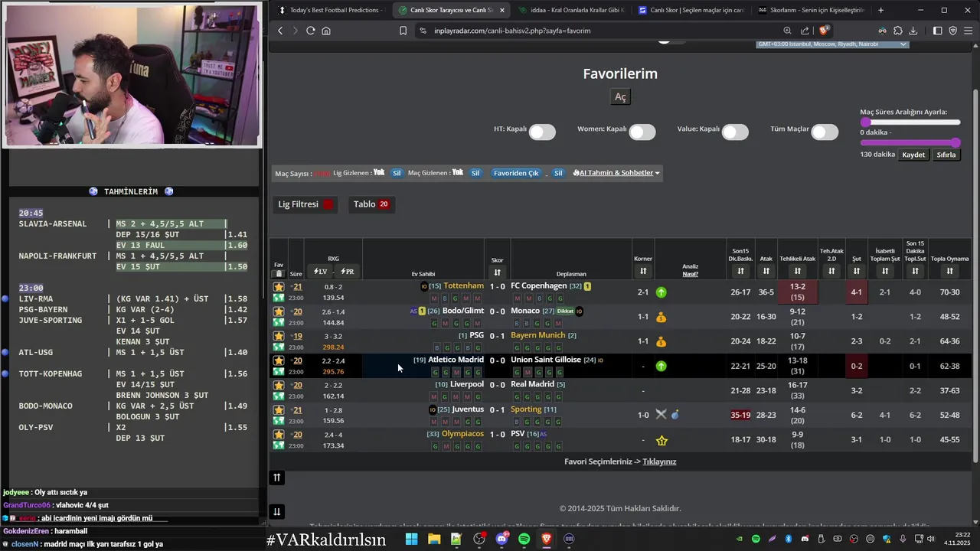
Task: Toggle the Value: Kapalı switch
Action: point(734,132)
